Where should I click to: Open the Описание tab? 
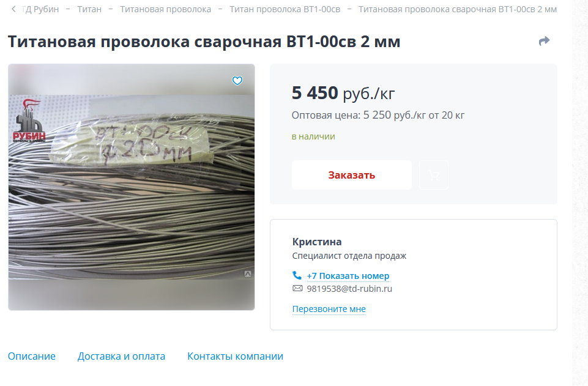31,356
